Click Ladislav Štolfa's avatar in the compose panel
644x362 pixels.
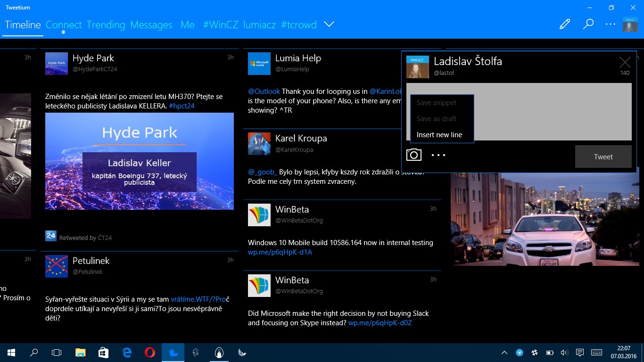pyautogui.click(x=418, y=67)
